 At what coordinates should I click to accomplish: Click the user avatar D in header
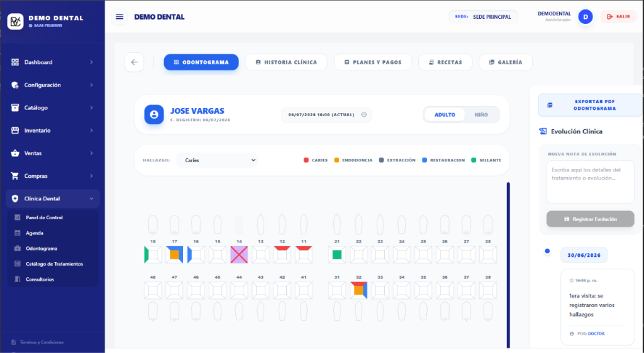click(x=586, y=17)
